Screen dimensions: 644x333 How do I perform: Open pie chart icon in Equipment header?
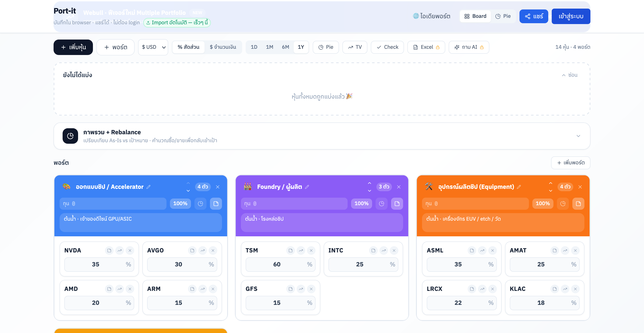click(x=563, y=204)
